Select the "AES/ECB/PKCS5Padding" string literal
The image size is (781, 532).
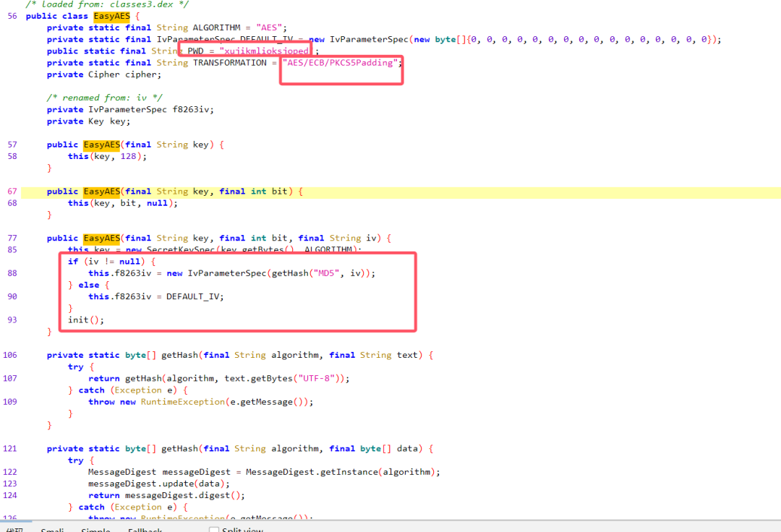340,63
